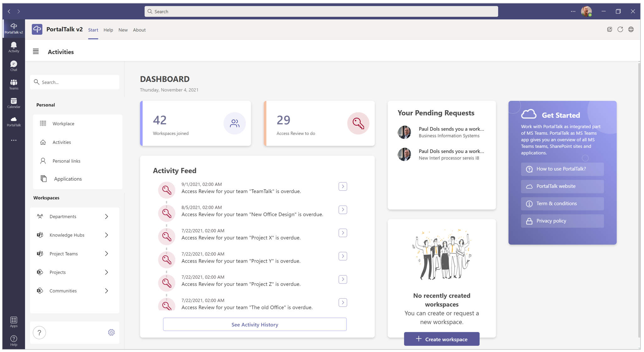Open the settings gear in left panel
The height and width of the screenshot is (352, 644).
coord(111,332)
